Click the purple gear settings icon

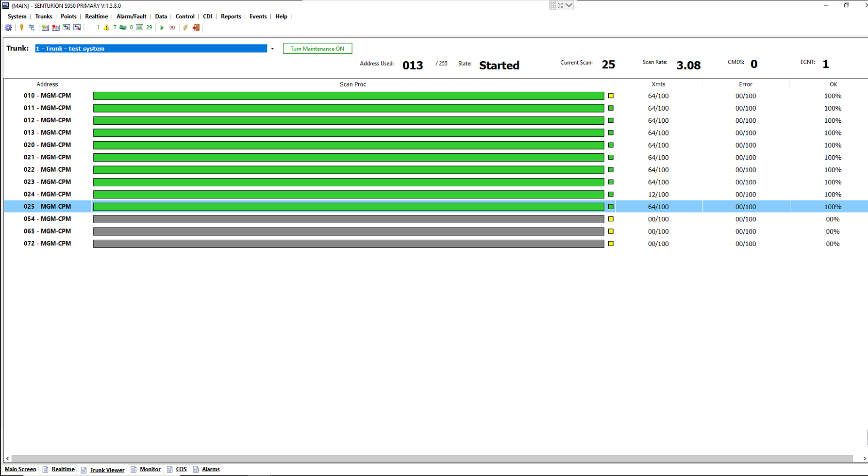point(8,28)
